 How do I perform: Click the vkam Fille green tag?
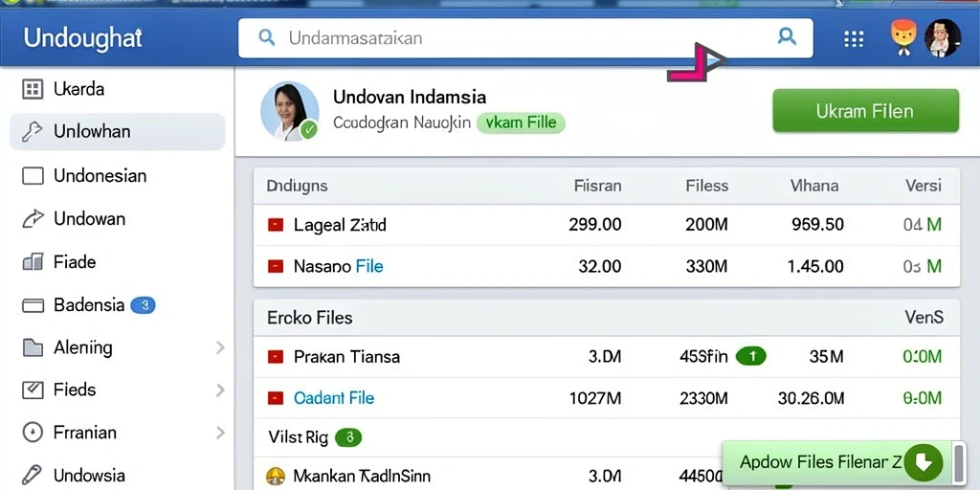click(521, 122)
